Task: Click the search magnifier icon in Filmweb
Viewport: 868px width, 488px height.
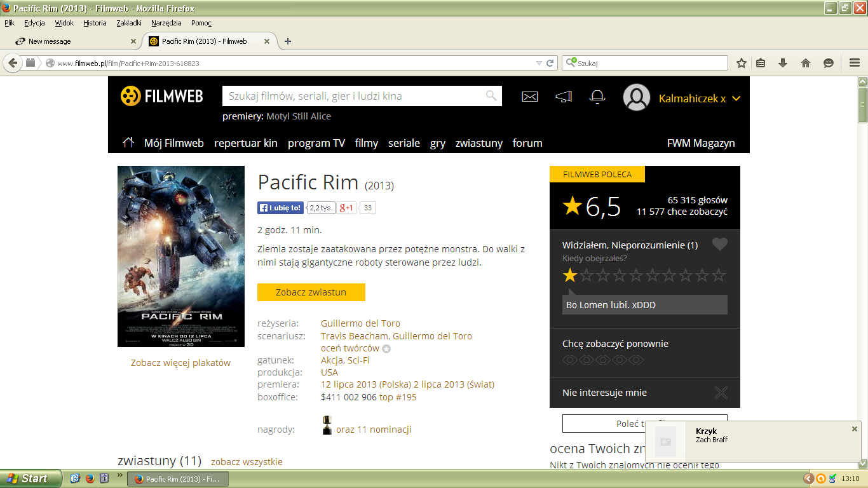Action: coord(491,96)
